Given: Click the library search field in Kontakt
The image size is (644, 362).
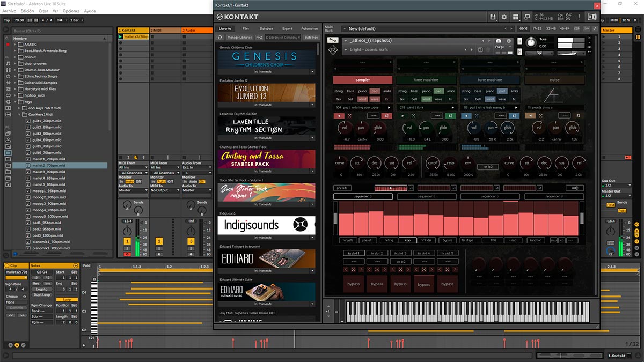Looking at the screenshot, I should point(283,38).
